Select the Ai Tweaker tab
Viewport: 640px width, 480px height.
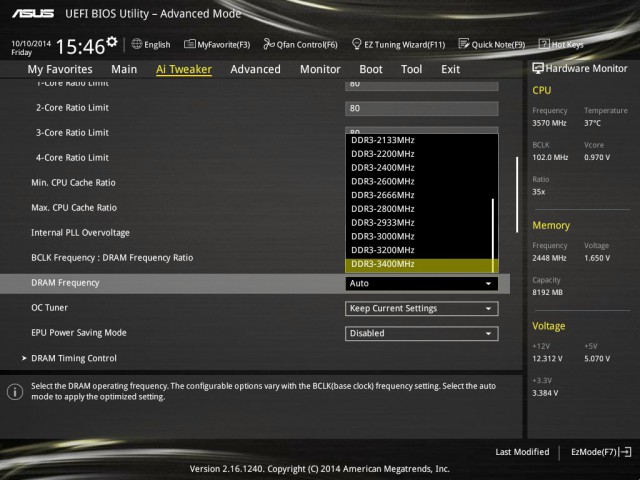coord(184,69)
